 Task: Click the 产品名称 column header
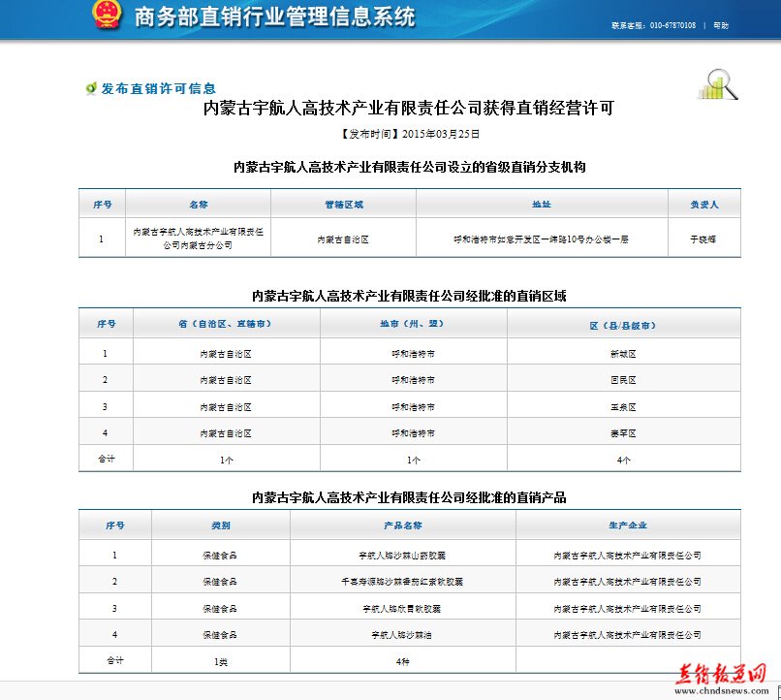(403, 525)
